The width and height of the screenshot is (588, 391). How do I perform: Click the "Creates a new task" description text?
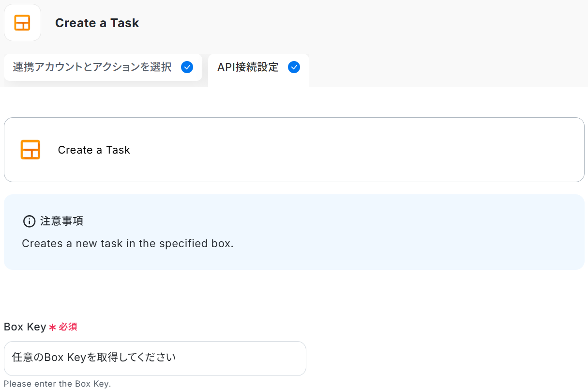128,243
